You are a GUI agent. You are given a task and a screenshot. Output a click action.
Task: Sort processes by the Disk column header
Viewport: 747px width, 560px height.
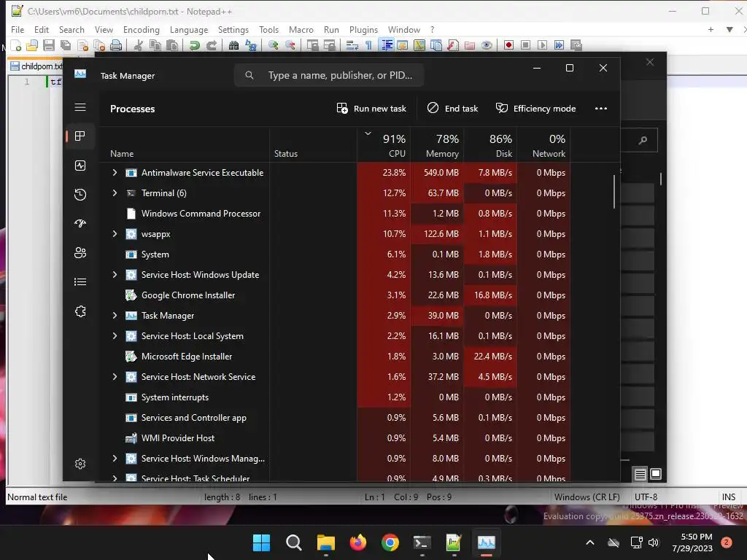coord(491,145)
